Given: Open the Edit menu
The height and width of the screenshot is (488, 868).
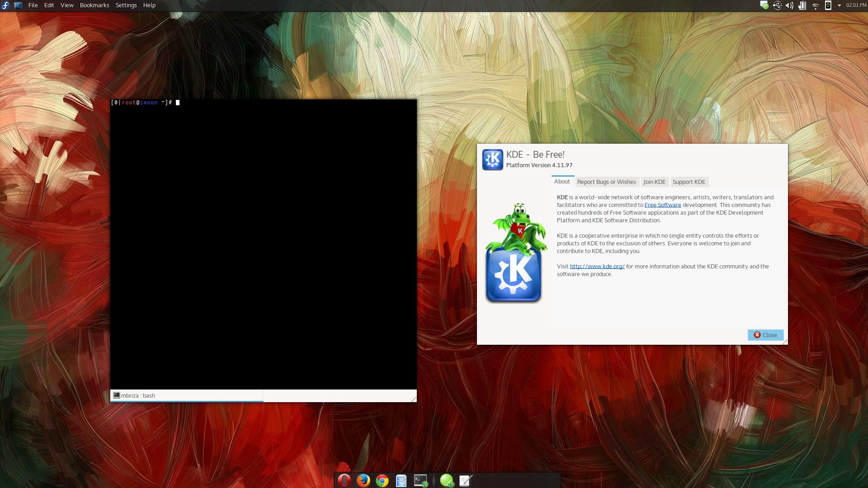Looking at the screenshot, I should pos(49,5).
